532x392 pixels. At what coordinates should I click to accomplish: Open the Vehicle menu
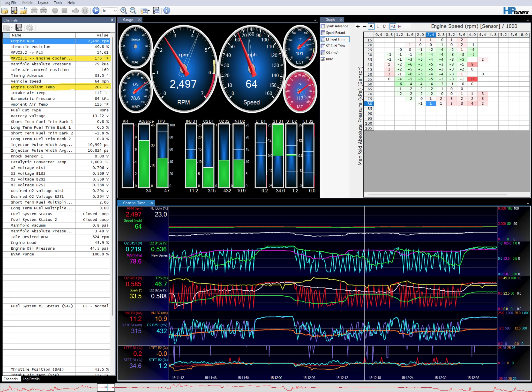[27, 3]
